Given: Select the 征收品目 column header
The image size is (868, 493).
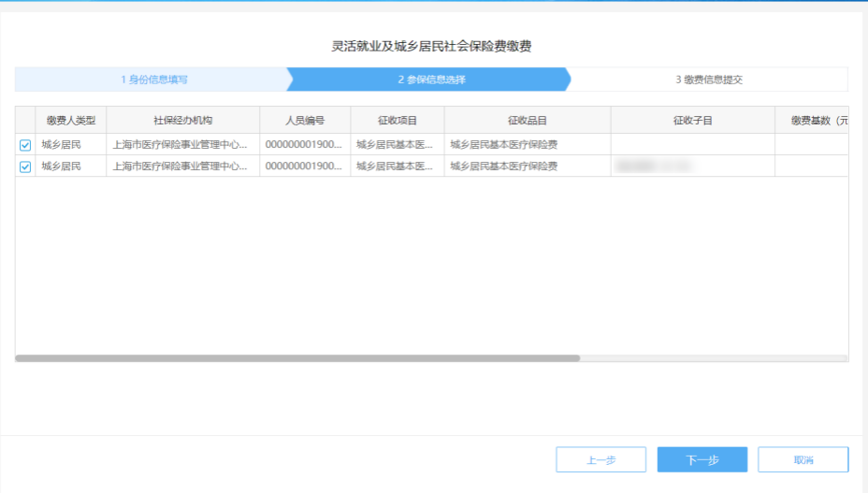Looking at the screenshot, I should [x=527, y=121].
